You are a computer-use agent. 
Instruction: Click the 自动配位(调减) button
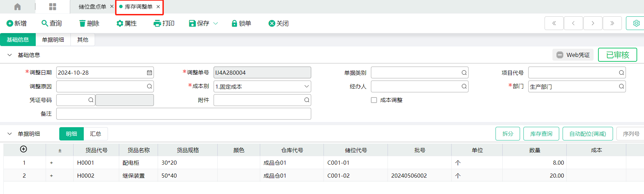pos(587,134)
